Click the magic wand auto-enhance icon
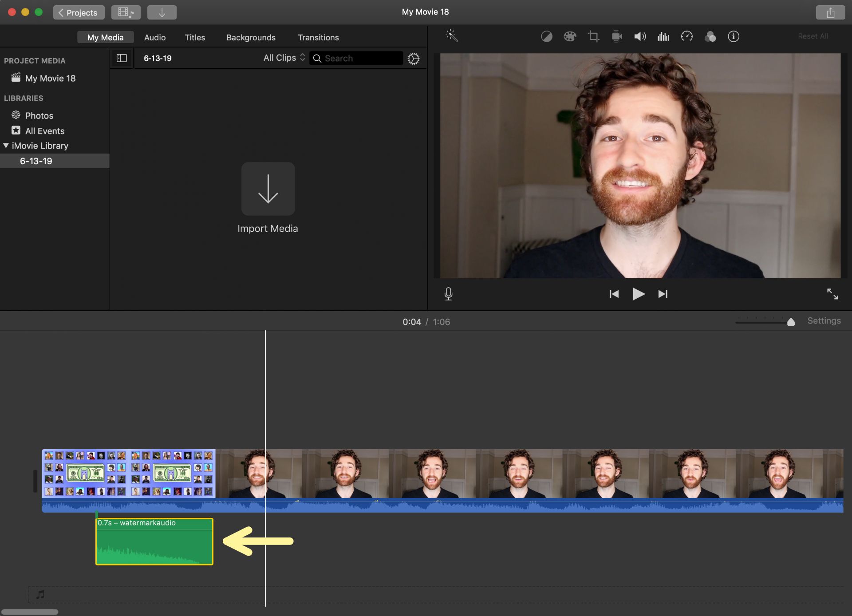 (451, 36)
